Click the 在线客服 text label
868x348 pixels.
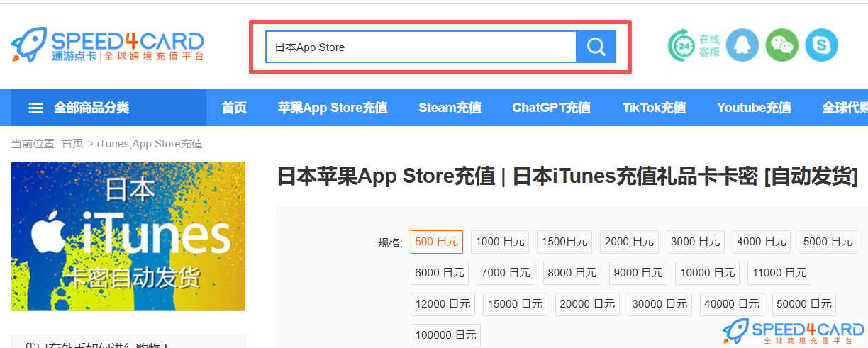709,45
